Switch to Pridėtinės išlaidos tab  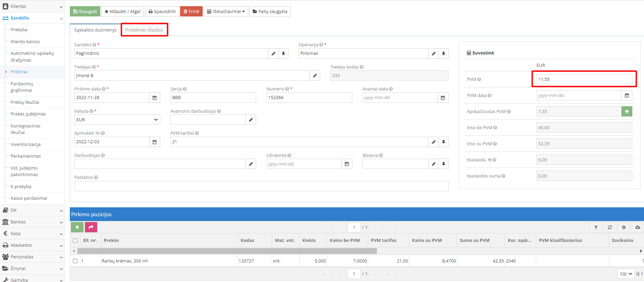(144, 30)
